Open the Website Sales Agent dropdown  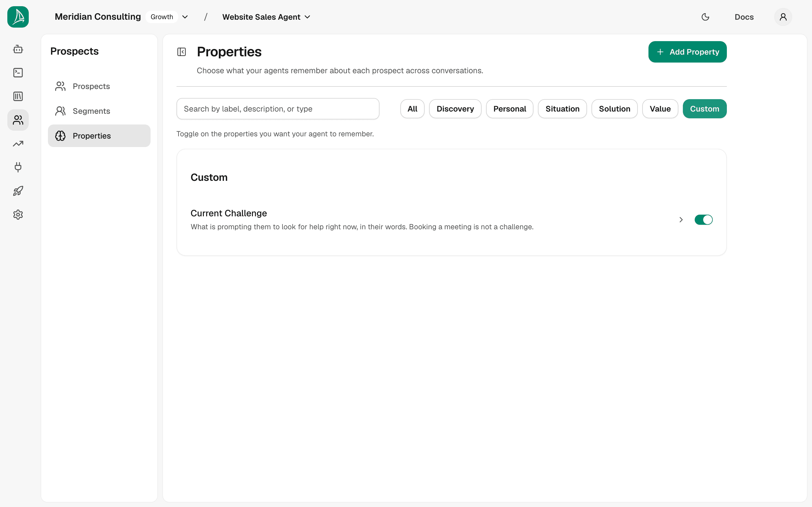click(x=266, y=17)
